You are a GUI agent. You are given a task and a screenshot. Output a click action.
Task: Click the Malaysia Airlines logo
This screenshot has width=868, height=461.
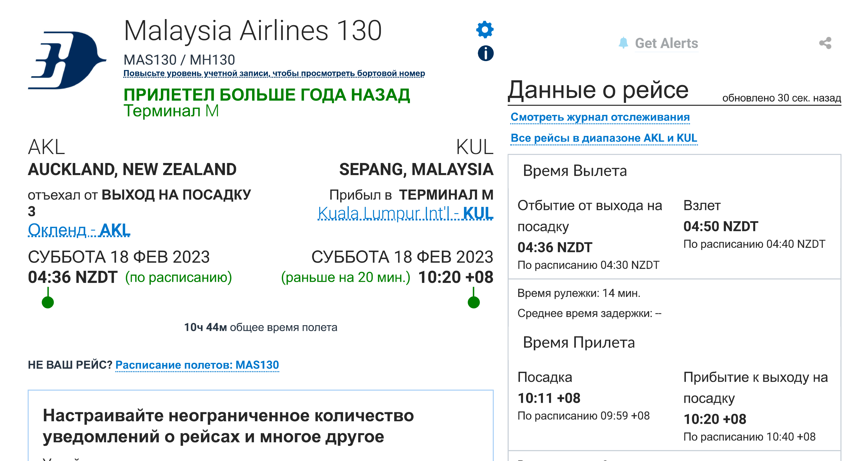(67, 60)
